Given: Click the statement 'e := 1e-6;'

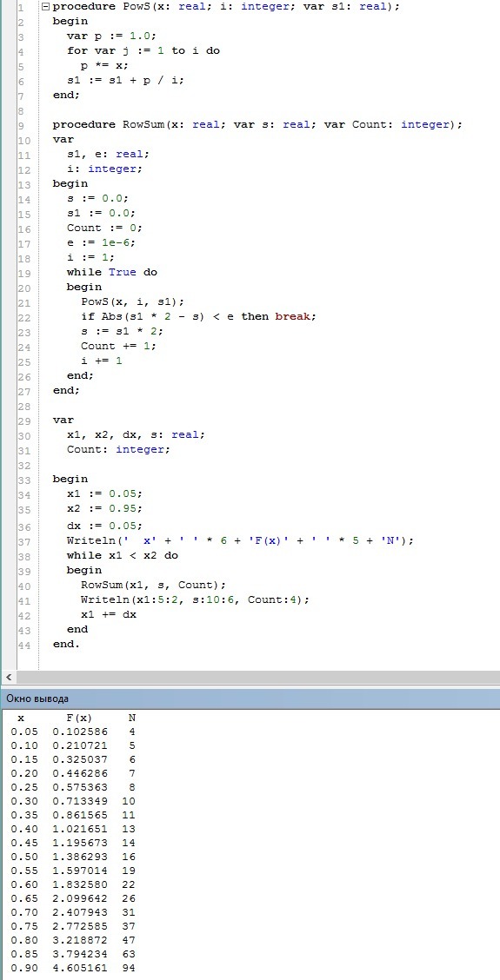Looking at the screenshot, I should [x=102, y=242].
